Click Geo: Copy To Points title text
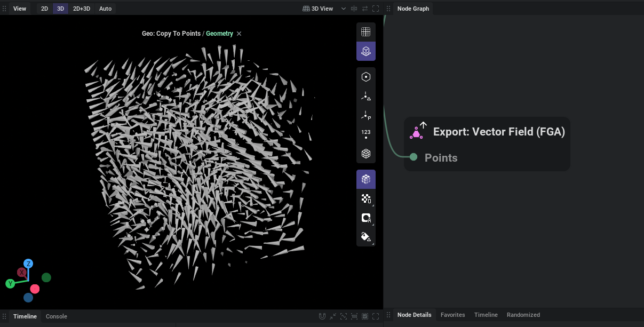The height and width of the screenshot is (327, 644). tap(171, 34)
